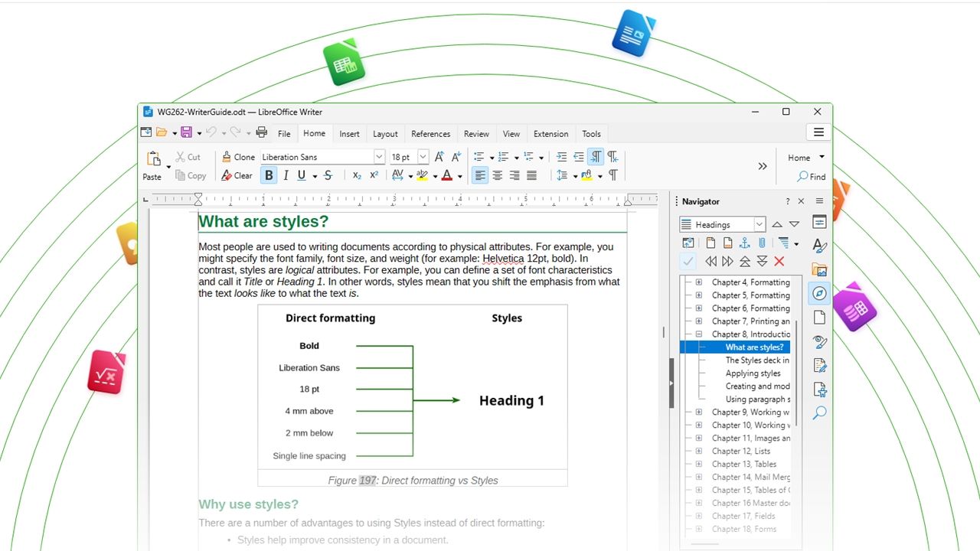980x551 pixels.
Task: Click the Anchor icon in Navigator
Action: point(744,243)
